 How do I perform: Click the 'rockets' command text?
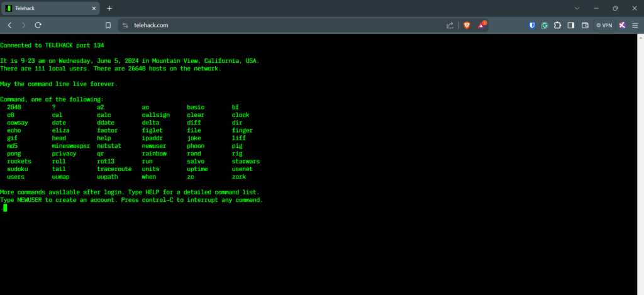click(x=19, y=162)
